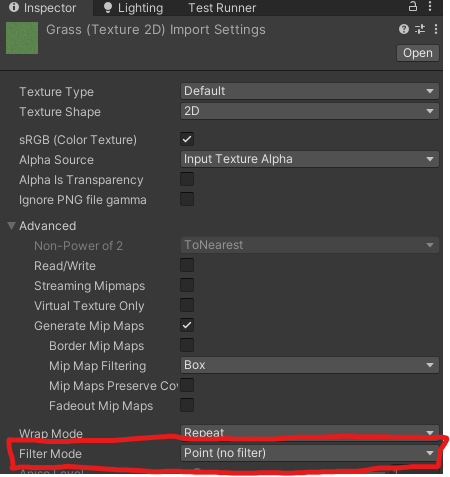Uncheck Generate Mip Maps
This screenshot has width=450, height=477.
pyautogui.click(x=187, y=325)
